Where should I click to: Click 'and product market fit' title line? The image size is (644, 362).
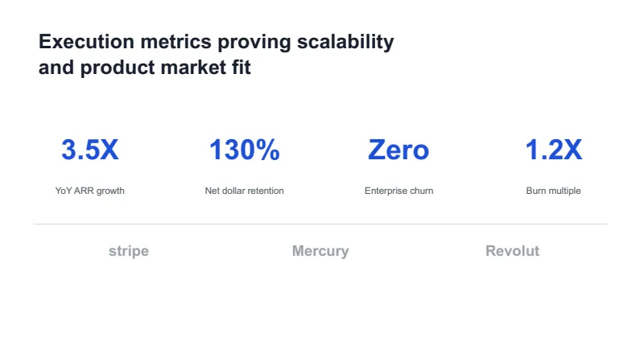pyautogui.click(x=145, y=68)
